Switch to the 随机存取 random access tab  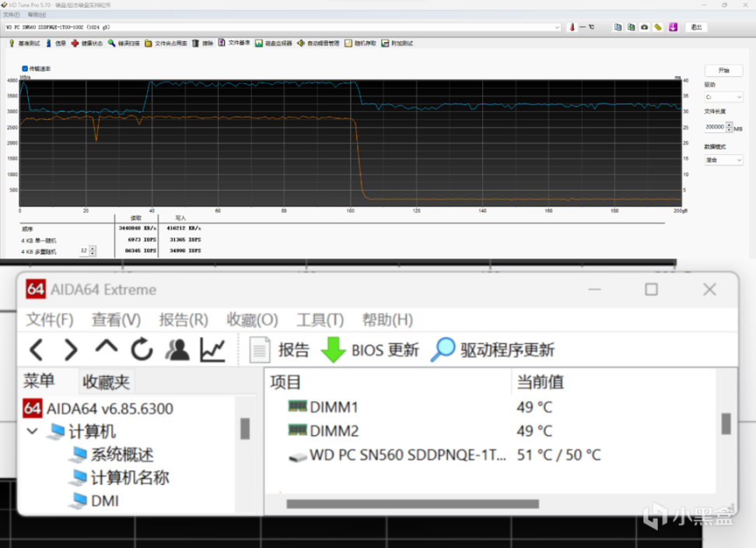[360, 44]
